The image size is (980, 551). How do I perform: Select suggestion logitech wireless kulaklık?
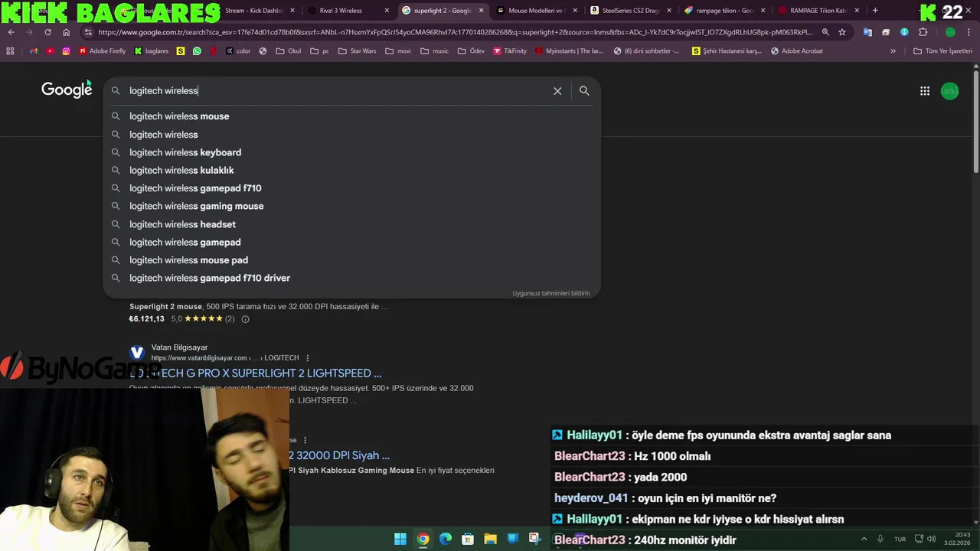coord(352,170)
